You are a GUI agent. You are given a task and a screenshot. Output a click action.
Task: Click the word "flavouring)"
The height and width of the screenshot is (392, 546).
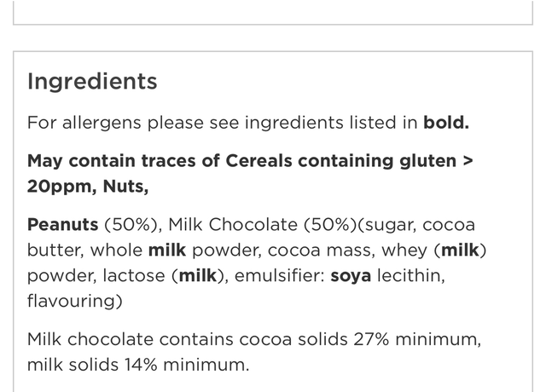(x=75, y=302)
